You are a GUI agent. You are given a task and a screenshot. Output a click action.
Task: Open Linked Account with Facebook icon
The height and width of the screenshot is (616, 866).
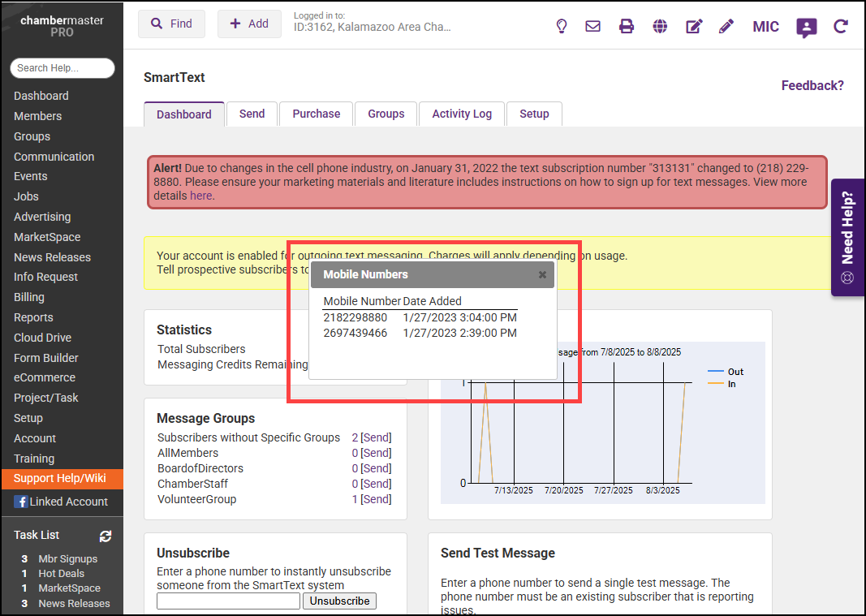pyautogui.click(x=61, y=502)
